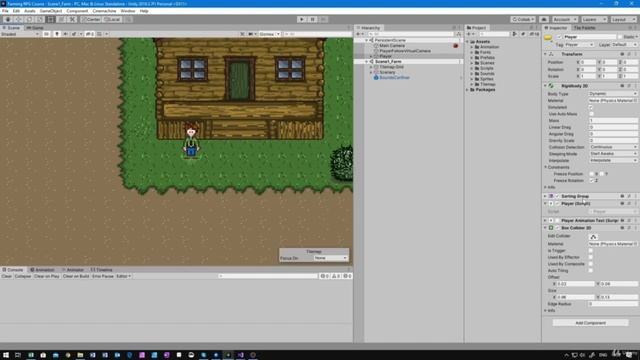Image resolution: width=640 pixels, height=360 pixels.
Task: Open Task View on the taskbar
Action: point(18,355)
